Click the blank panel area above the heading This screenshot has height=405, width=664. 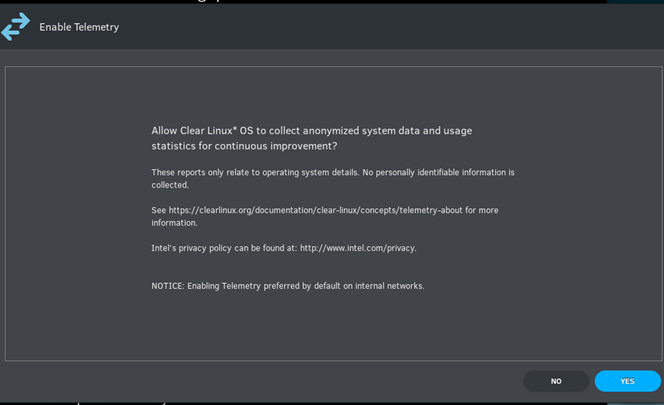(333, 95)
